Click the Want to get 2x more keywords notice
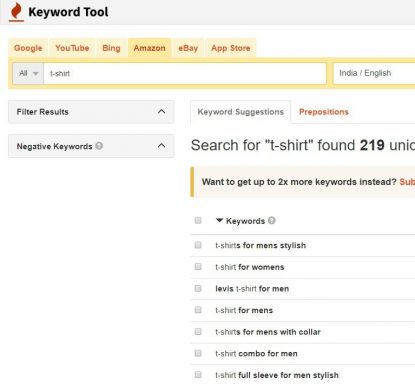This screenshot has width=415, height=385. click(303, 182)
